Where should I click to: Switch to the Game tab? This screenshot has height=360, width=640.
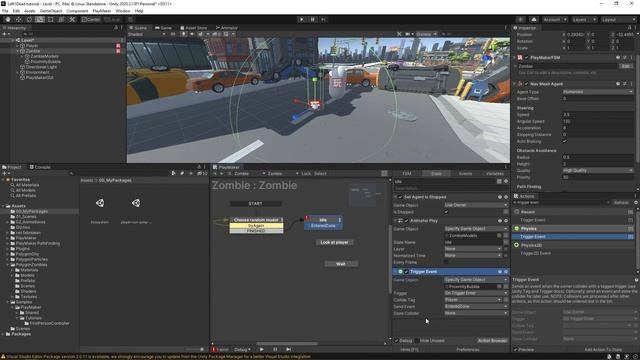[x=163, y=28]
